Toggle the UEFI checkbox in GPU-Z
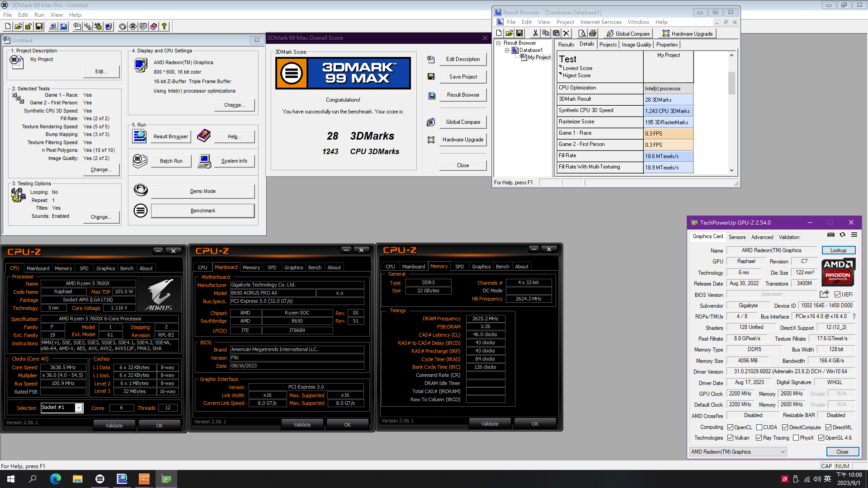This screenshot has height=488, width=868. click(837, 295)
